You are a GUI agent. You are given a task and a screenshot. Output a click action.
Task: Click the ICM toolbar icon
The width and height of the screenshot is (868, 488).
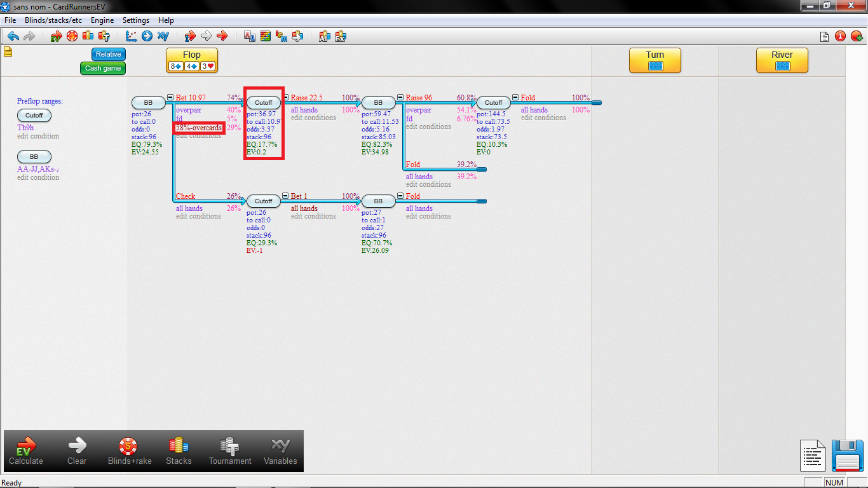pyautogui.click(x=281, y=36)
